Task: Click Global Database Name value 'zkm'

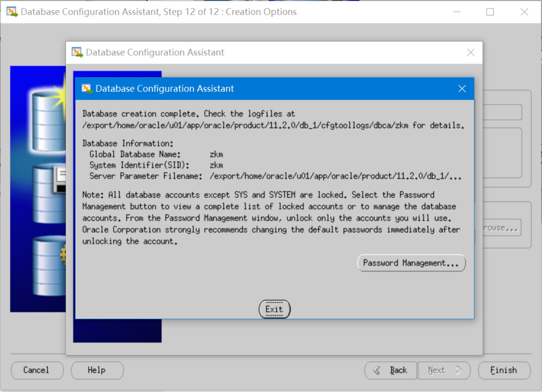Action: pyautogui.click(x=216, y=154)
